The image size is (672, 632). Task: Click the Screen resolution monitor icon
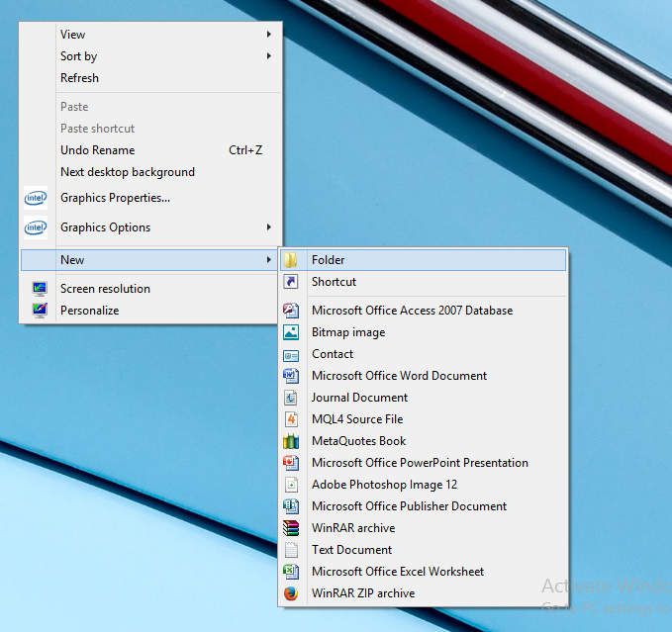tap(40, 289)
